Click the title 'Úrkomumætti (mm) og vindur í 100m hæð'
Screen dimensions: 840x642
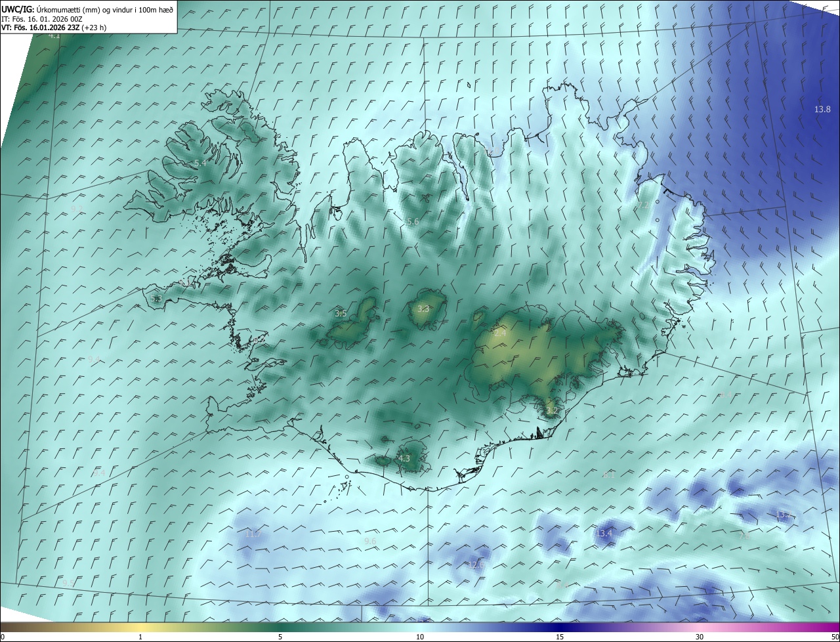click(105, 9)
